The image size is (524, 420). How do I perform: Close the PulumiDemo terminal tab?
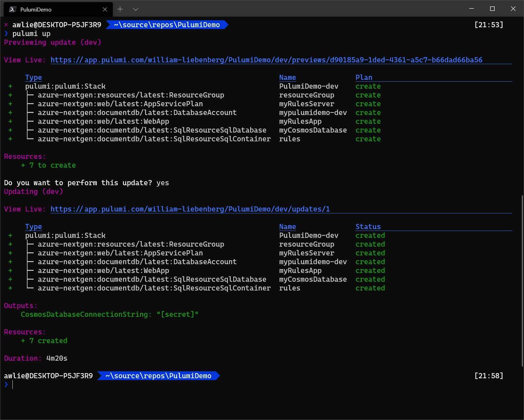[x=105, y=9]
